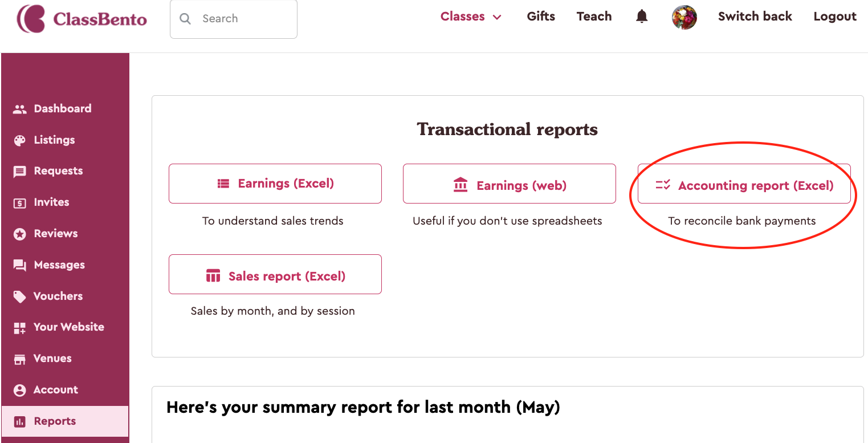
Task: Download the Sales report (Excel)
Action: coord(275,274)
